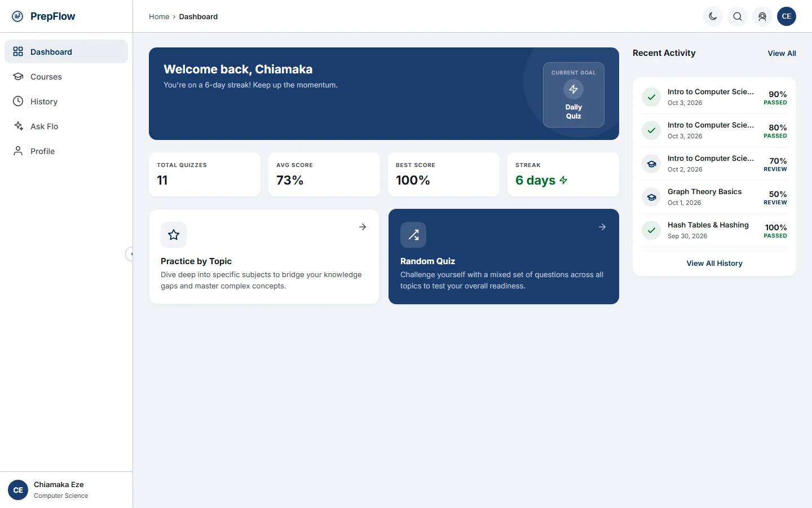
Task: Click the 50% REVIEW score label
Action: (x=775, y=198)
